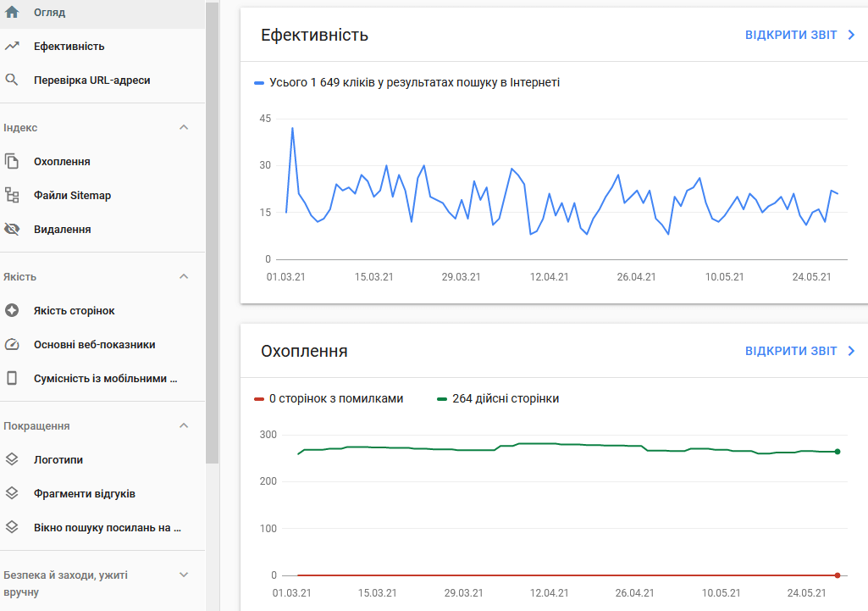This screenshot has width=868, height=611.
Task: Click the pages icon next to Охоплення
Action: (x=12, y=162)
